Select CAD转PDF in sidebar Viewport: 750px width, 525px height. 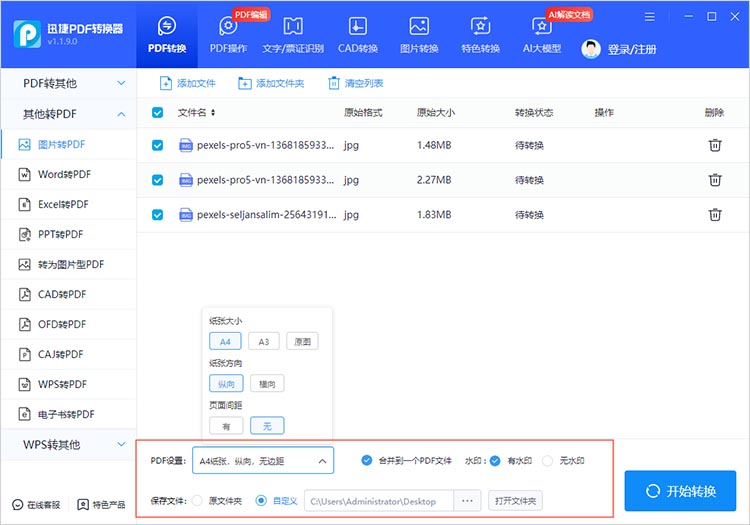tap(69, 294)
